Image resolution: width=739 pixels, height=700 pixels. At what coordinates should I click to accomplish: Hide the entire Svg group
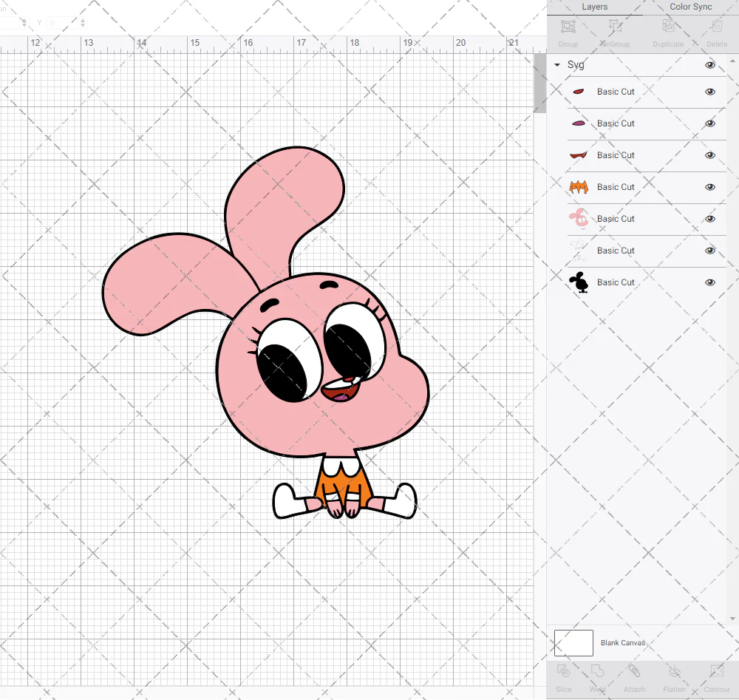[710, 65]
